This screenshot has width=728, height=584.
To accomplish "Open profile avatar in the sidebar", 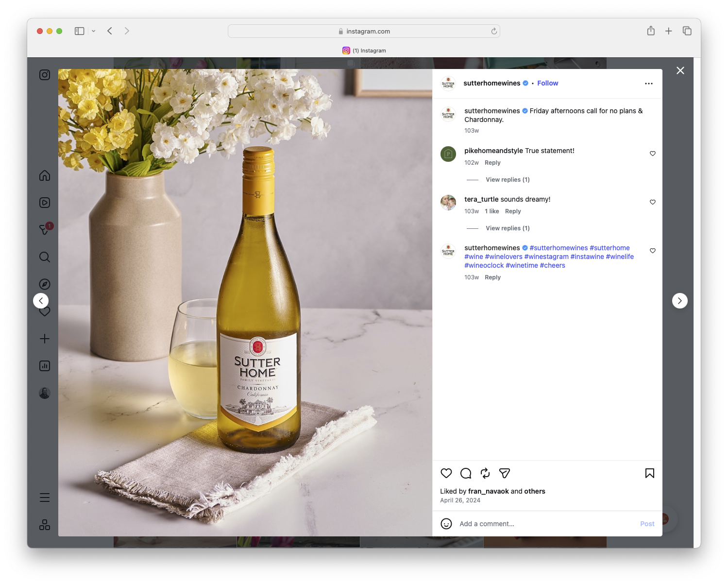I will 45,393.
